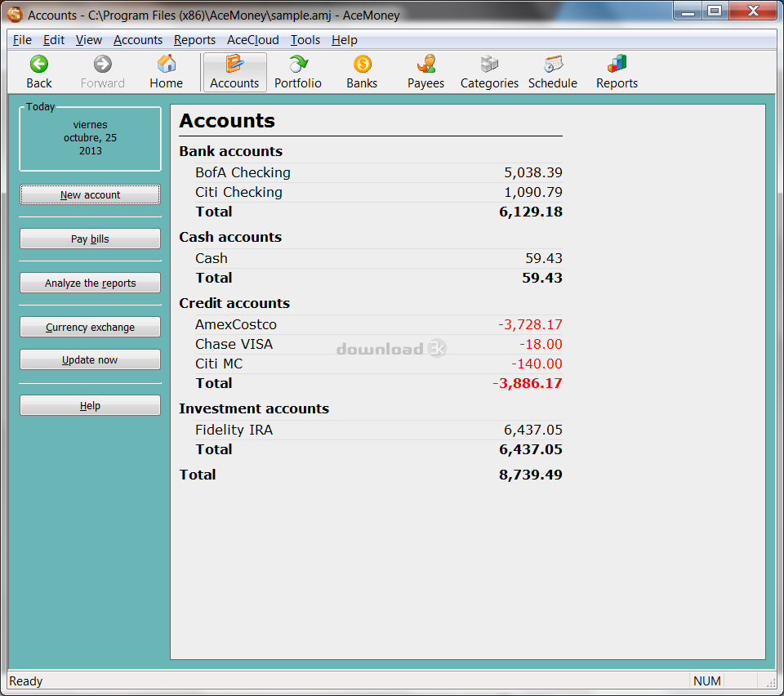Open the Edit menu

pyautogui.click(x=54, y=40)
